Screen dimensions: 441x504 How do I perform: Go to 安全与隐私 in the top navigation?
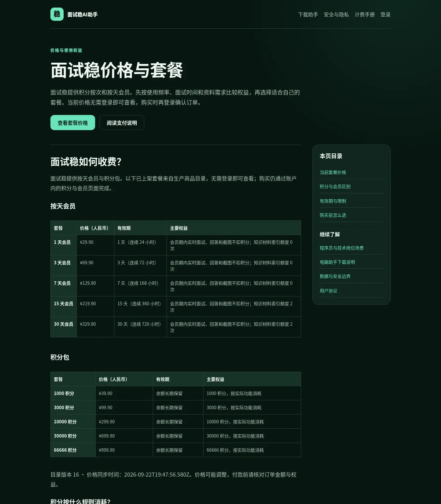pos(336,14)
